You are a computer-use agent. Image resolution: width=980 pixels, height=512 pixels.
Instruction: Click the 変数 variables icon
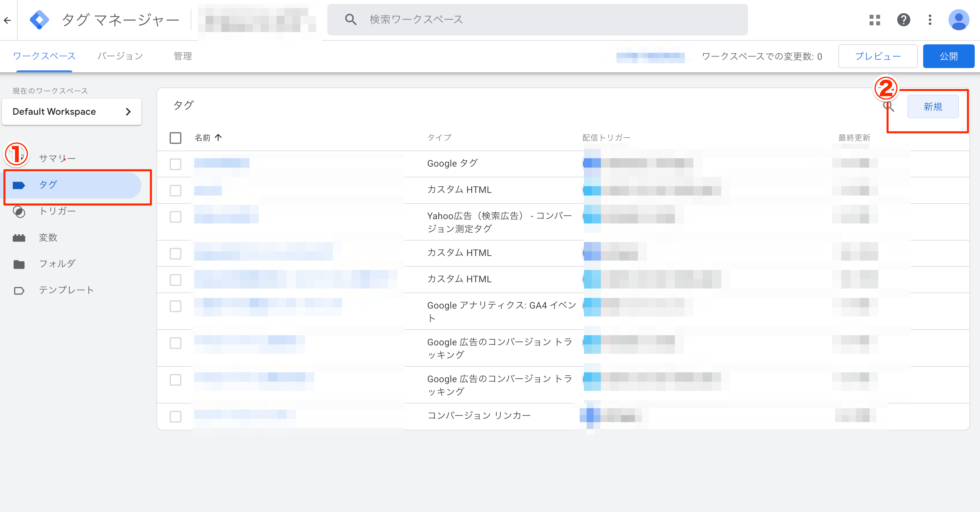[19, 238]
